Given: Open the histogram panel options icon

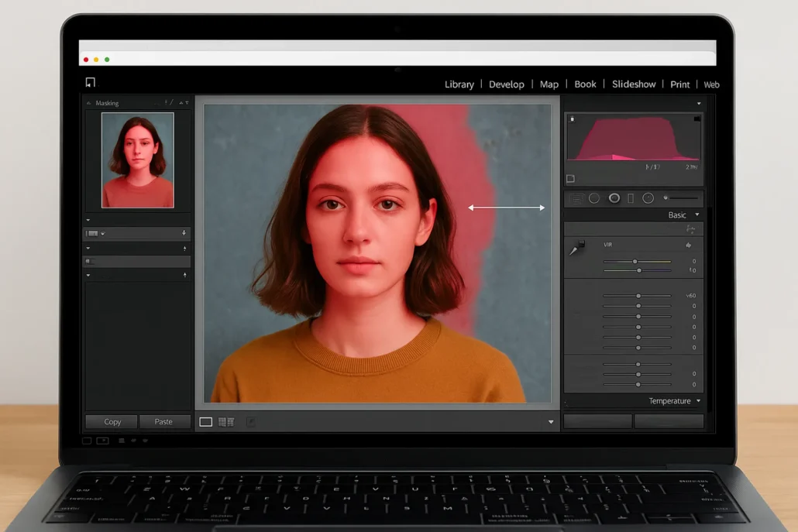Looking at the screenshot, I should (x=699, y=104).
